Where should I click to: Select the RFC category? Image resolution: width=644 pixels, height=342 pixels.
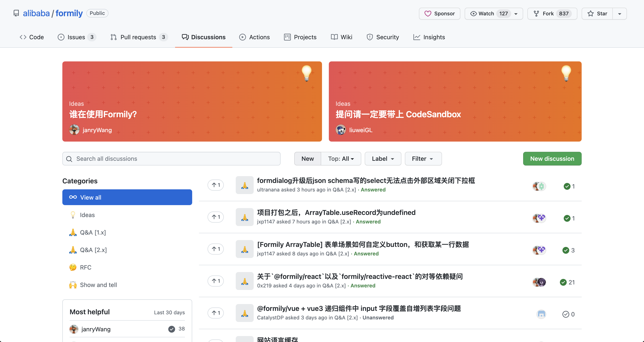pos(127,267)
